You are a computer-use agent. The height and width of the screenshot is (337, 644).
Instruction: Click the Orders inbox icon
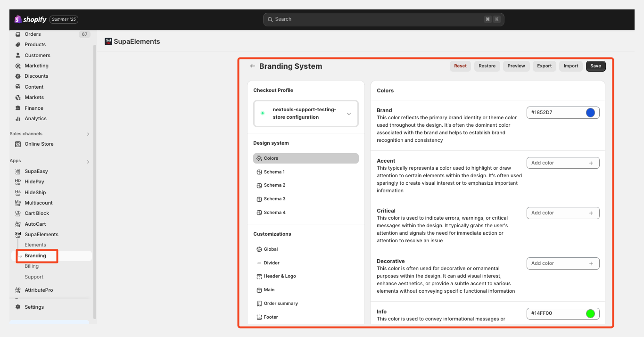(x=18, y=34)
